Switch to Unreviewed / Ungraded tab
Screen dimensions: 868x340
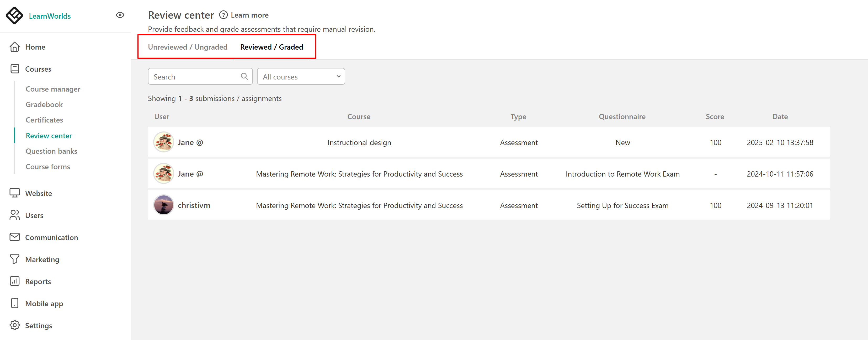point(187,47)
